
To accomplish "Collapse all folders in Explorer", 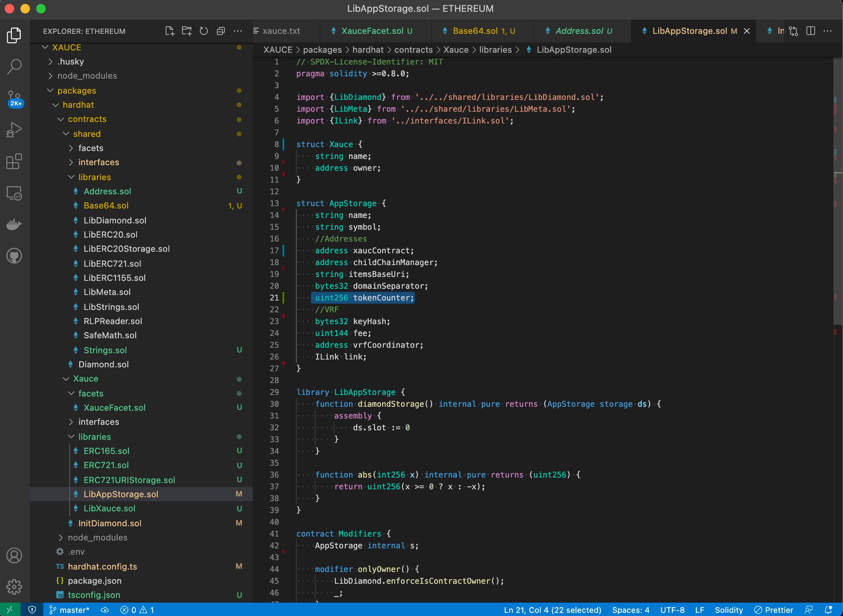I will (221, 31).
